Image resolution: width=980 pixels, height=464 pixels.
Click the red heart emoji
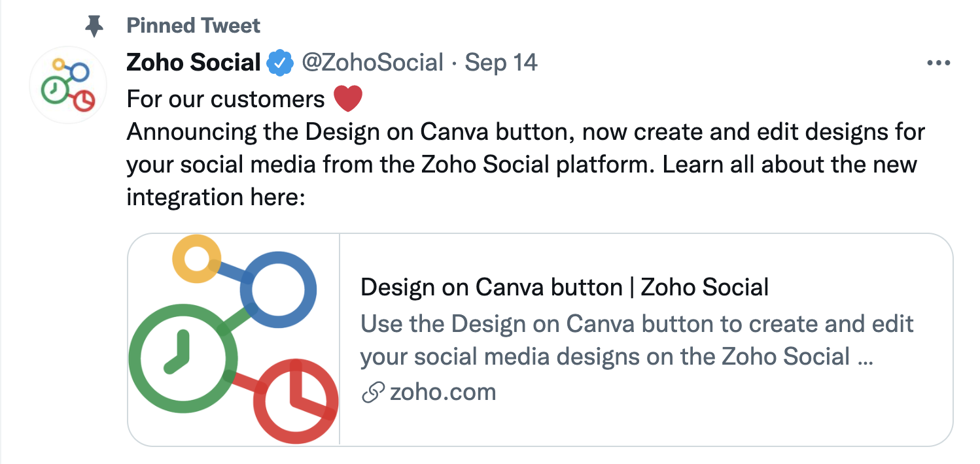pyautogui.click(x=347, y=99)
